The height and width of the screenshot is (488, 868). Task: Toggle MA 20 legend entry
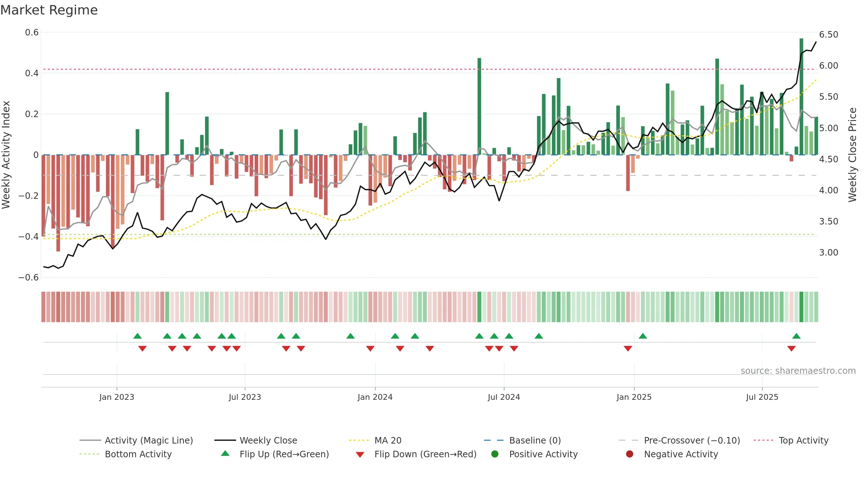tap(375, 440)
